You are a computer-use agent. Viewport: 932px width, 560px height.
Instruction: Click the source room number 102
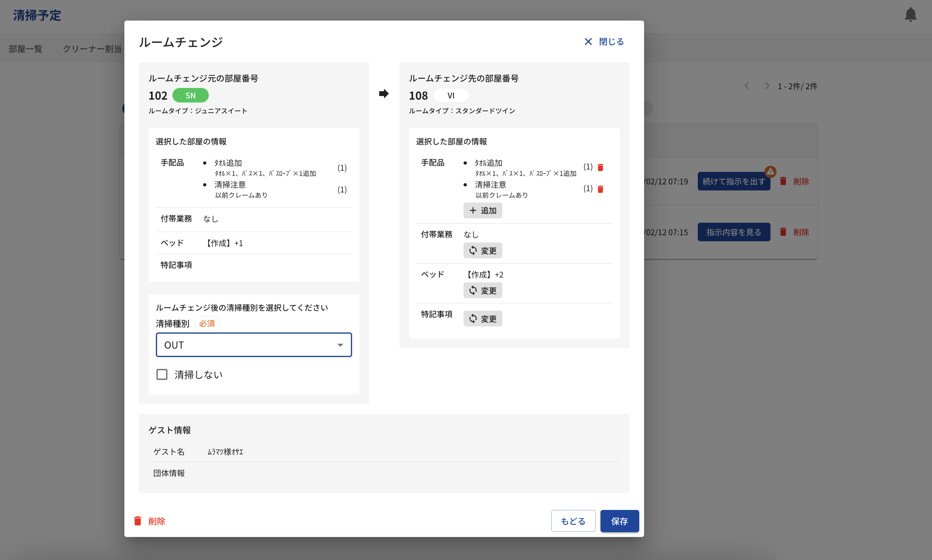coord(158,96)
